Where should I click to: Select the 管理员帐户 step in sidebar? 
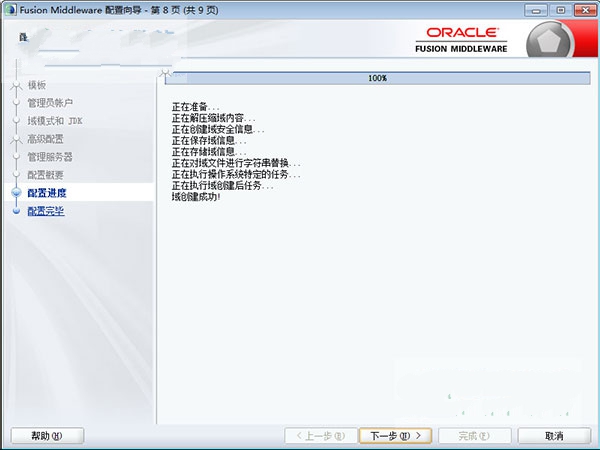50,103
